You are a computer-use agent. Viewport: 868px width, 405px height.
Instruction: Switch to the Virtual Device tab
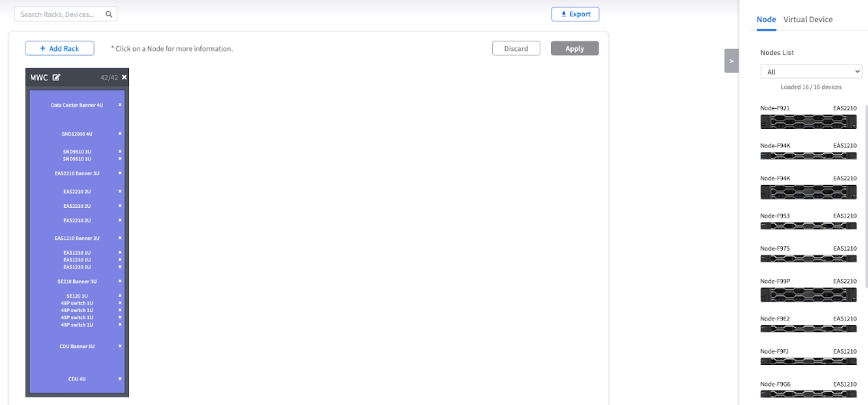(x=807, y=19)
